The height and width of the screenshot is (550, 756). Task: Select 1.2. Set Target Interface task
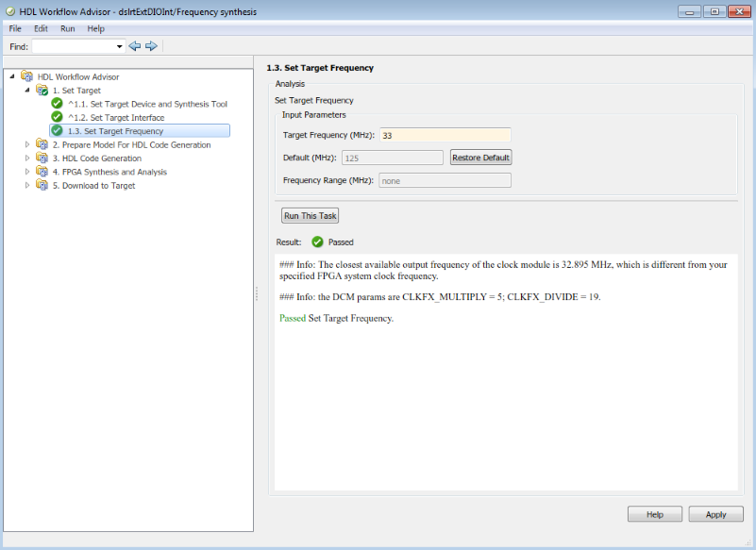pos(116,118)
